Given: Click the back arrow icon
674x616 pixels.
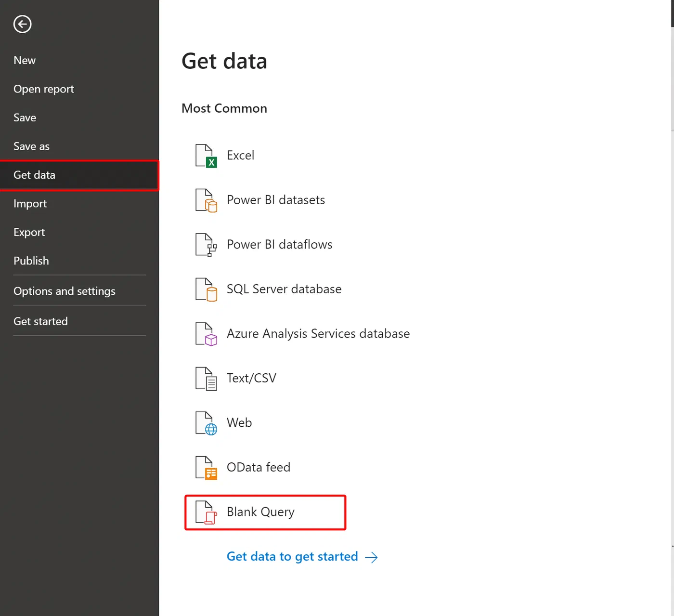Looking at the screenshot, I should pyautogui.click(x=23, y=24).
